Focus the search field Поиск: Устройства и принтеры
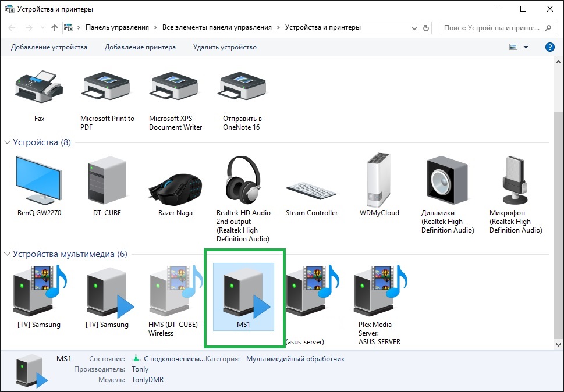 [x=497, y=28]
